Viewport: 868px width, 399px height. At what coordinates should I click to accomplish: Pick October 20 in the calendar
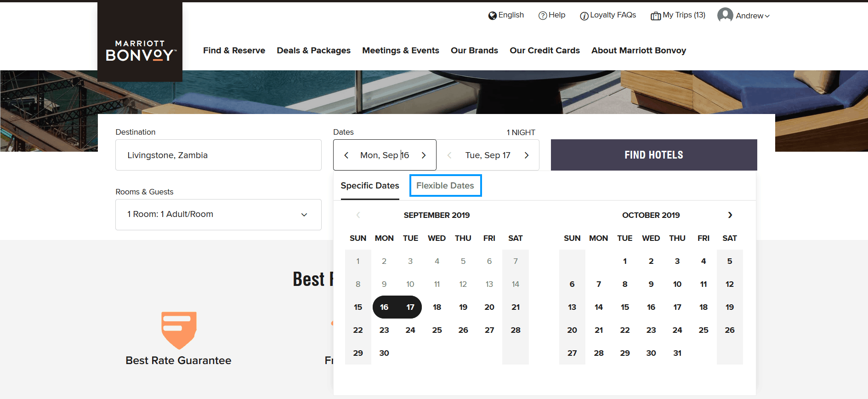tap(572, 330)
